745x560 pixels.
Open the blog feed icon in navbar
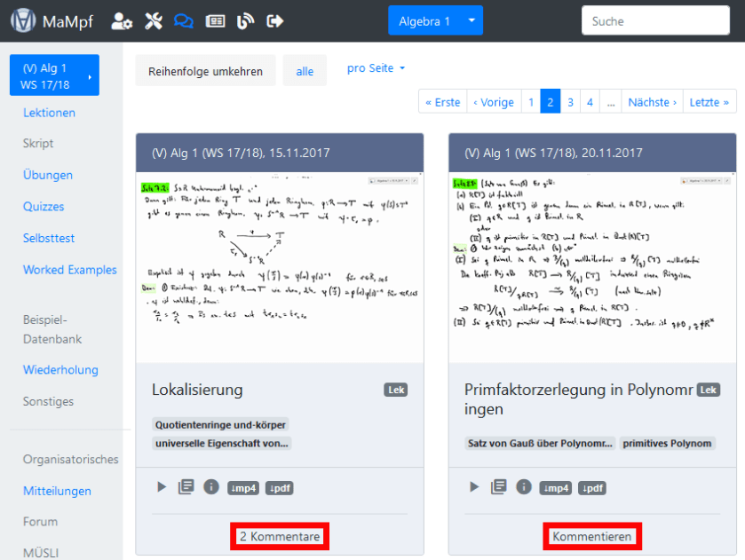(x=246, y=21)
